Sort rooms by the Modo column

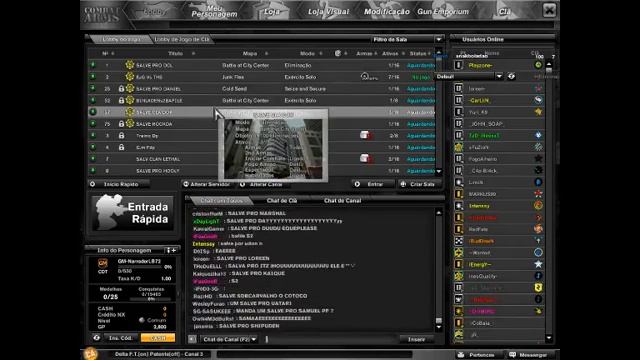pyautogui.click(x=307, y=53)
